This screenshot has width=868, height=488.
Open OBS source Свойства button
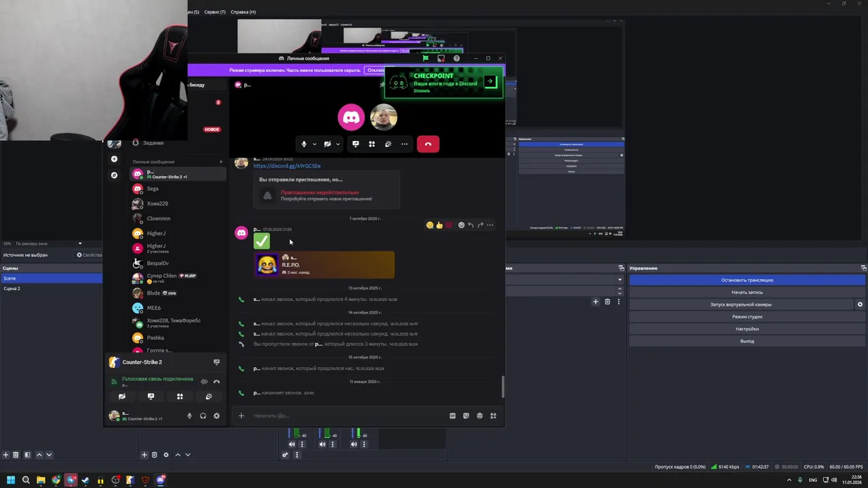pos(89,255)
